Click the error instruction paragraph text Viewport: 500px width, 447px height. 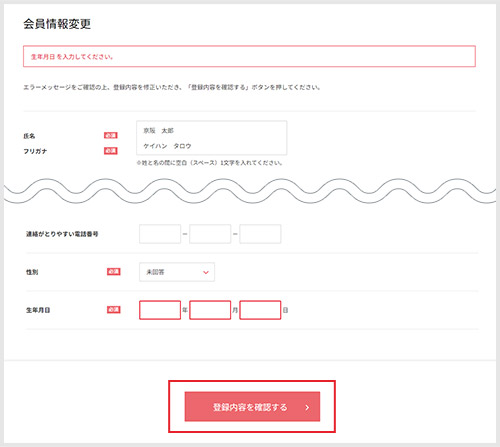pos(172,87)
